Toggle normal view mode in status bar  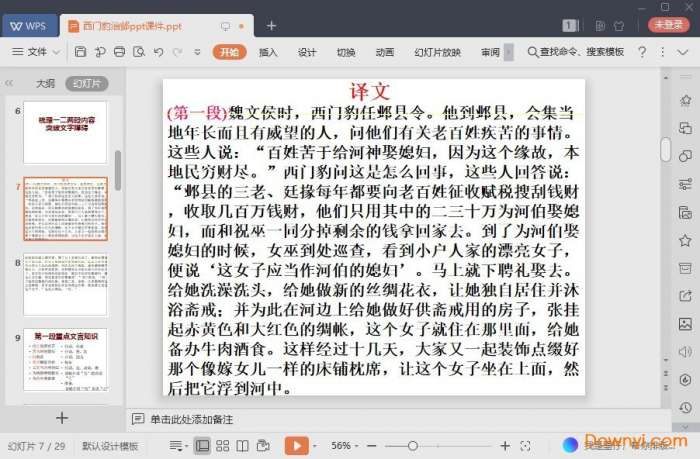click(x=203, y=445)
